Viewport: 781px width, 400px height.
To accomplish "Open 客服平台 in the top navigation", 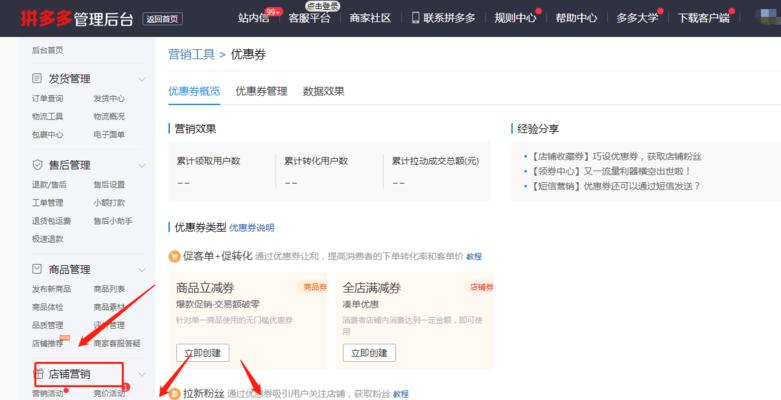I will (309, 18).
